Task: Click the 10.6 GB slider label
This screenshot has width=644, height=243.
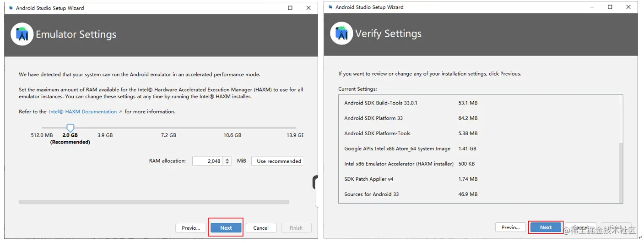Action: tap(232, 135)
